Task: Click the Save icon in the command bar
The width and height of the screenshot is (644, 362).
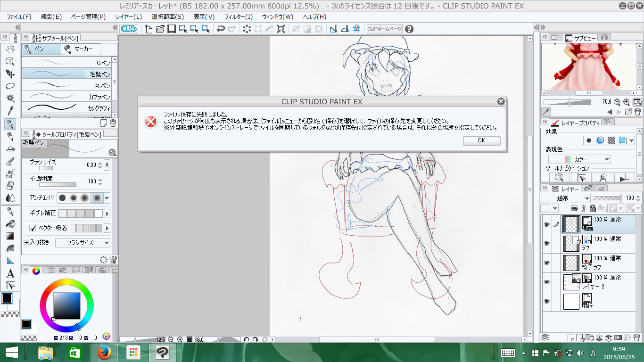Action: point(171,29)
